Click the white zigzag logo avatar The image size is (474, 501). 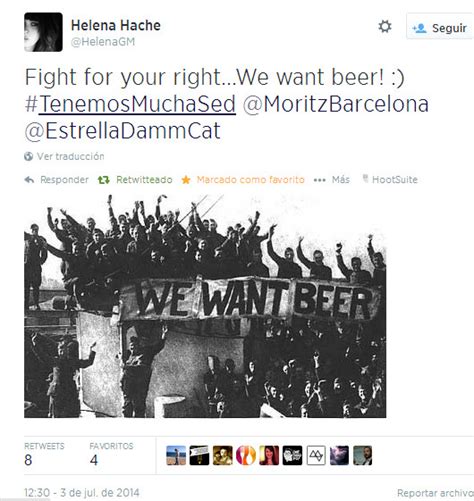pos(316,455)
